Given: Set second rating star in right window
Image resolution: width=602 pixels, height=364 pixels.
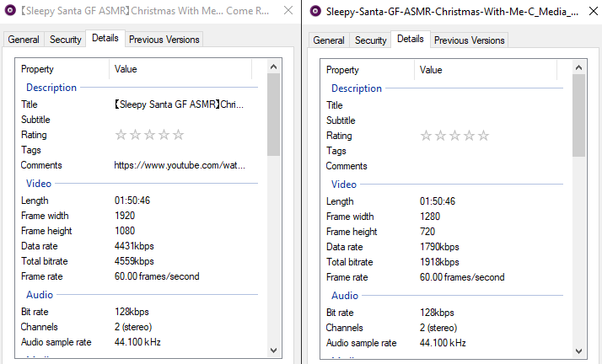Looking at the screenshot, I should 440,136.
